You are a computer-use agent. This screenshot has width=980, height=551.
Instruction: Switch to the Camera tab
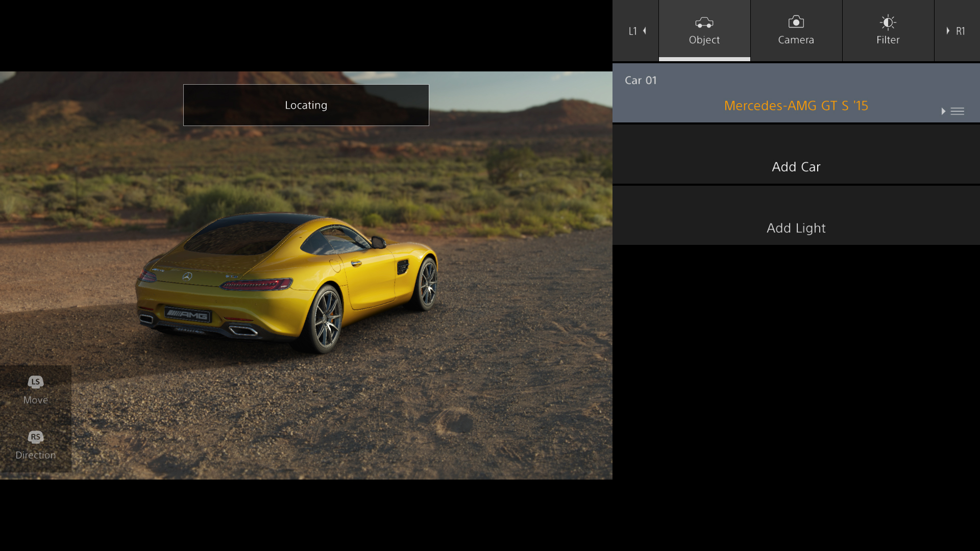(796, 31)
